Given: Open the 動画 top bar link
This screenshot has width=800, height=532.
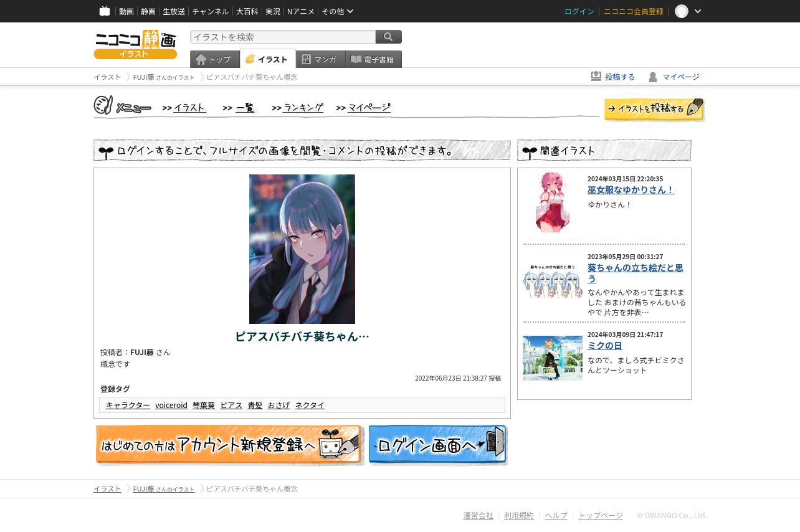Looking at the screenshot, I should (126, 11).
